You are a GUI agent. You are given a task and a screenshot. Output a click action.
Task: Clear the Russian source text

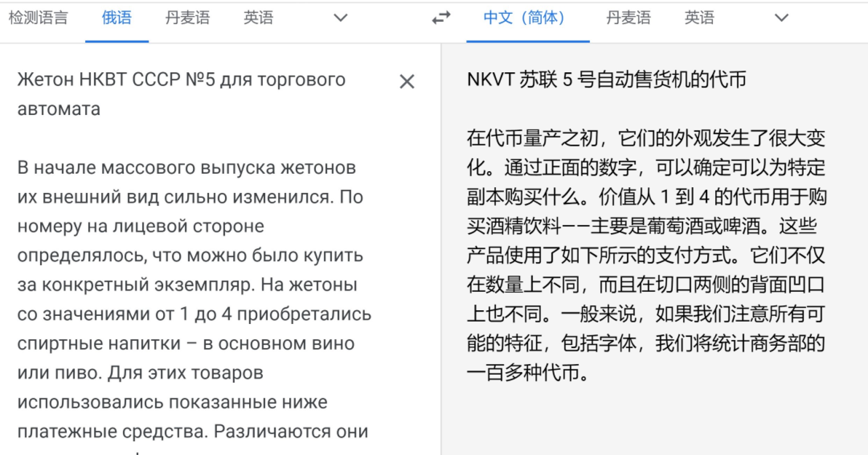click(407, 82)
